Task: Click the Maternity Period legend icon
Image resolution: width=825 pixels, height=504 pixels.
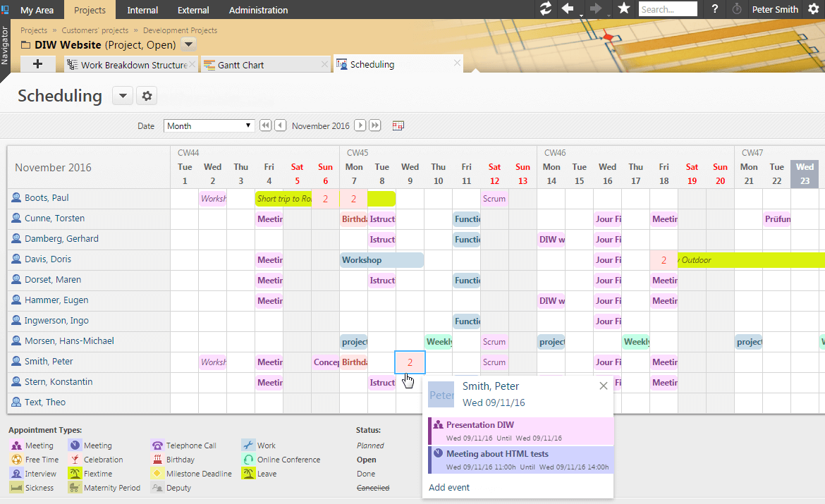Action: pos(75,488)
